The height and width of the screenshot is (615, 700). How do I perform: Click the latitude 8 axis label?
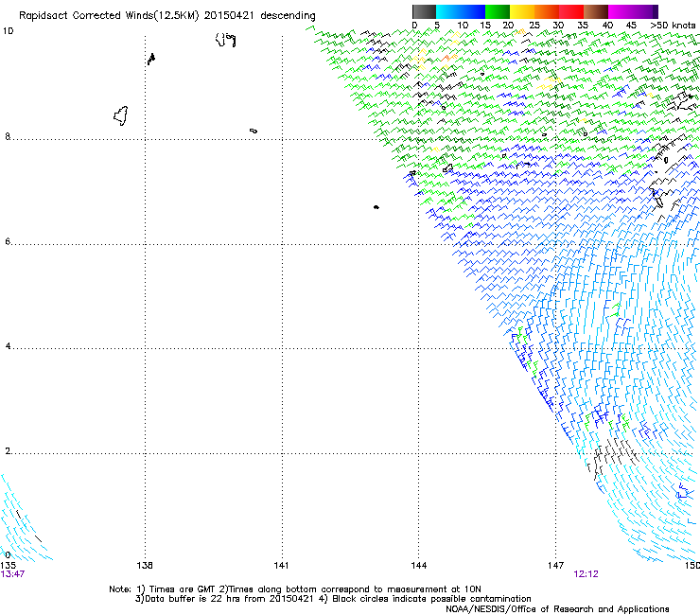pyautogui.click(x=8, y=136)
